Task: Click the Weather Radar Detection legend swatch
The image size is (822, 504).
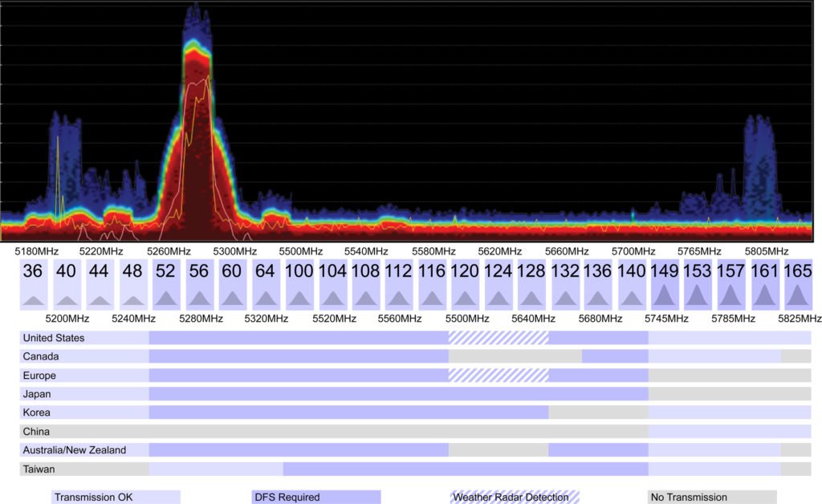Action: click(x=515, y=497)
